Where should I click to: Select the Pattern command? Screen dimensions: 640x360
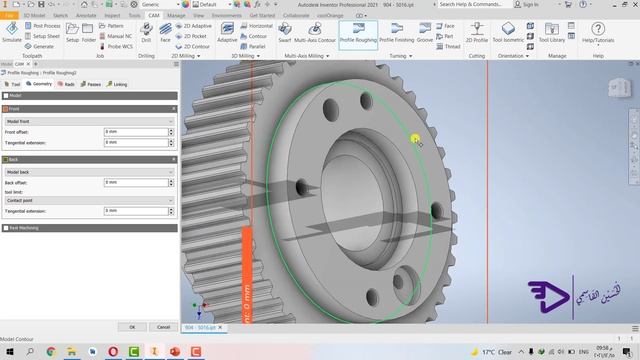[x=111, y=26]
